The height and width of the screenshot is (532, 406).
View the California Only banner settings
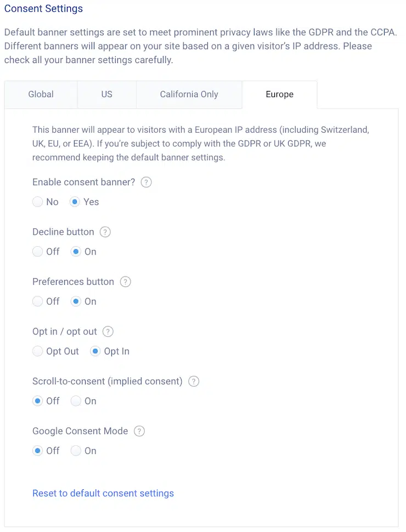pyautogui.click(x=189, y=94)
